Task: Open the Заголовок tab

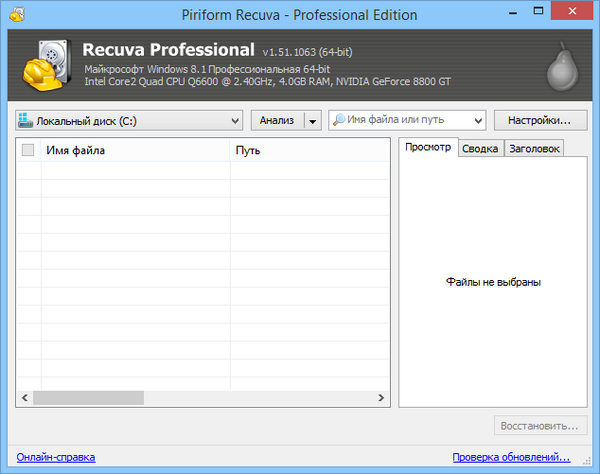Action: point(533,148)
